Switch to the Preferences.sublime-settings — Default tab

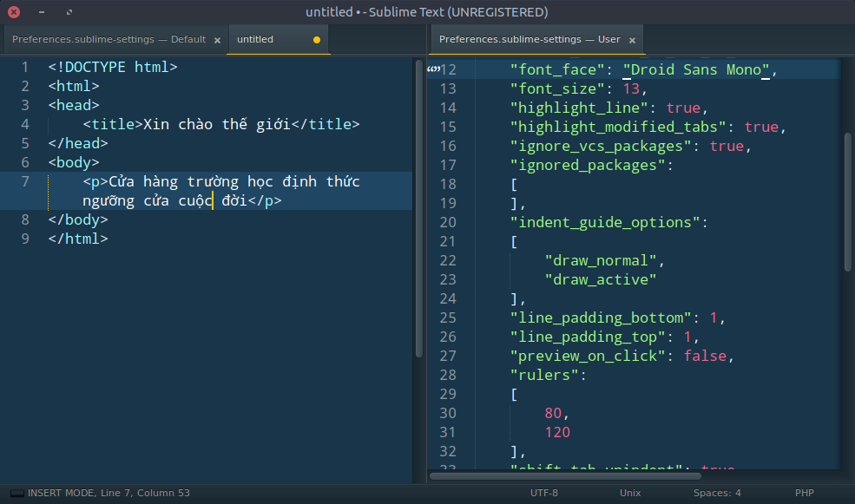109,39
